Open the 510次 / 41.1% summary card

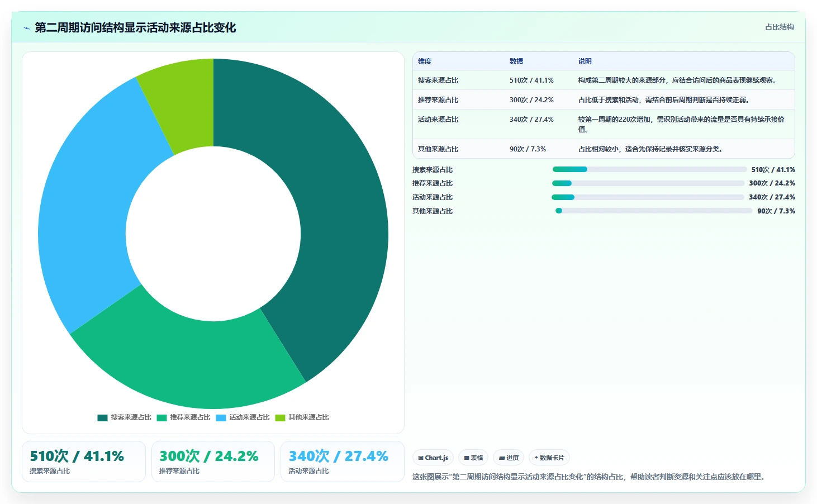point(84,462)
